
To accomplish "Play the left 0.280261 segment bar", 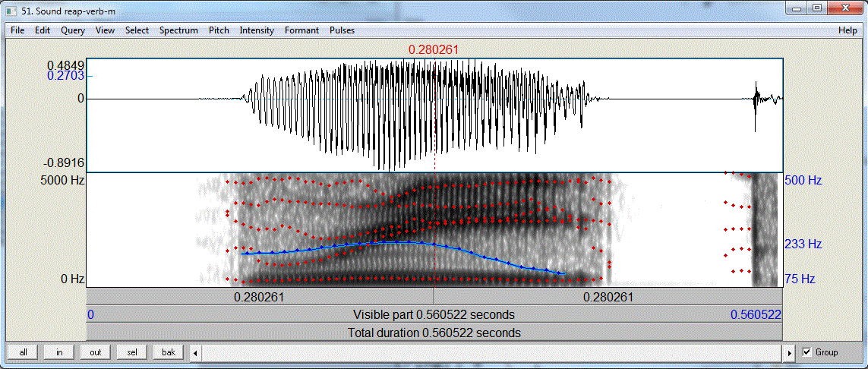I will [x=260, y=297].
